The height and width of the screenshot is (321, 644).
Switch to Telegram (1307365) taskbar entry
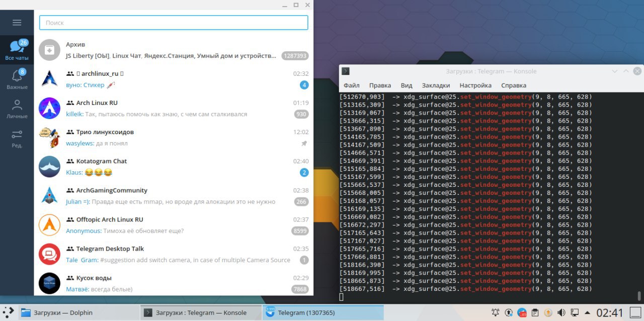tap(323, 312)
